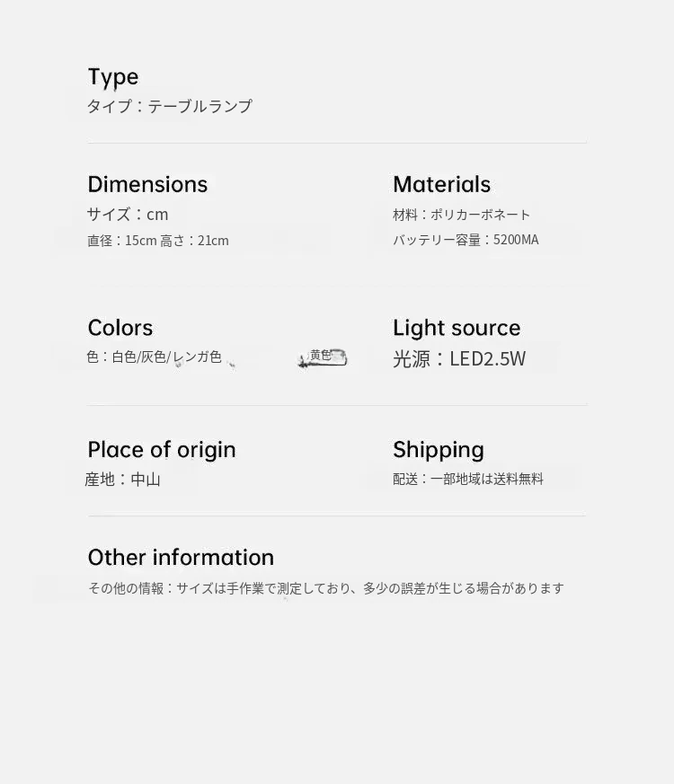
Task: Select the 光源：LED2.5W text
Action: (459, 359)
